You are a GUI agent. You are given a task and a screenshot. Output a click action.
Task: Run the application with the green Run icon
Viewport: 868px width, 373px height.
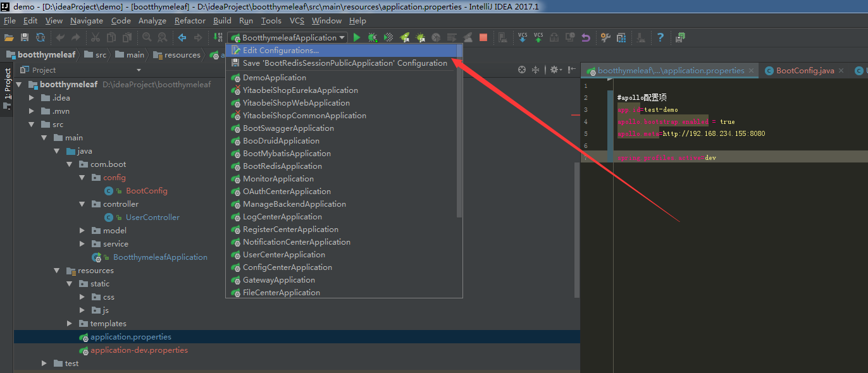[357, 37]
